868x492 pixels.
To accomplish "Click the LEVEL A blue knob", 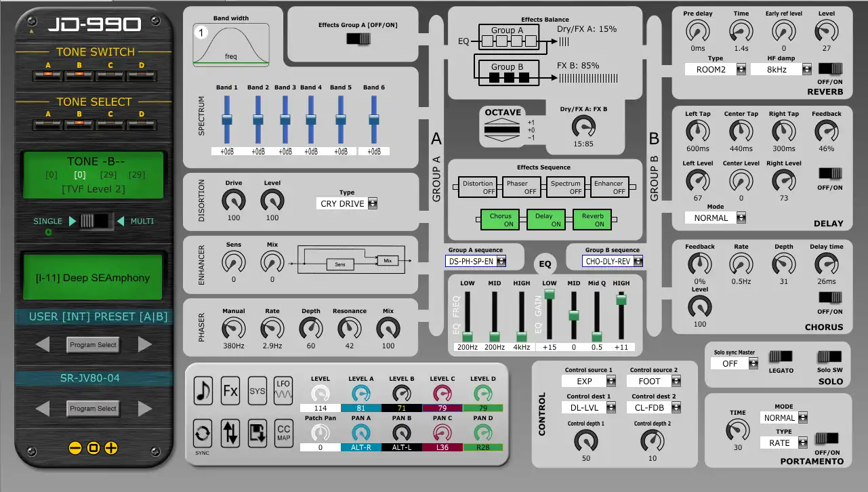I will 361,393.
